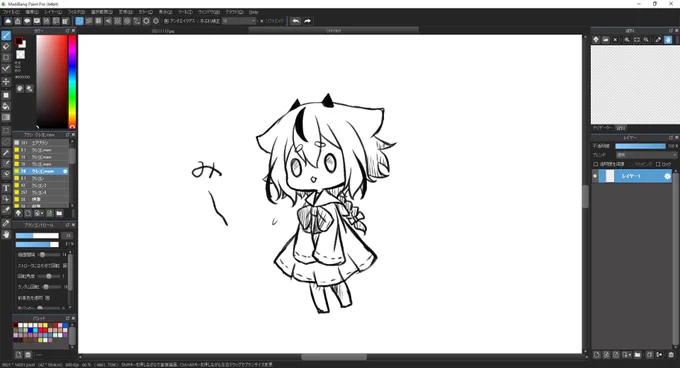Open the 手ぶれ補正 value dropdown
Image resolution: width=680 pixels, height=368 pixels.
[239, 21]
